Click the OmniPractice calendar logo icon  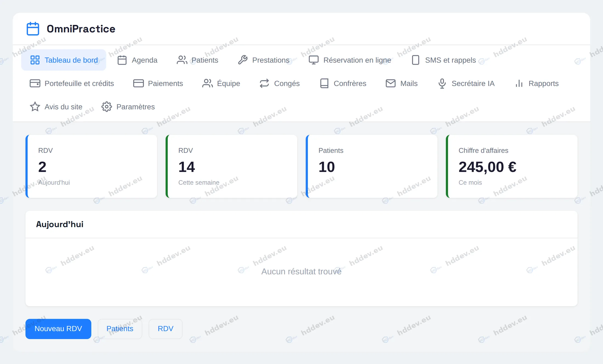coord(33,29)
